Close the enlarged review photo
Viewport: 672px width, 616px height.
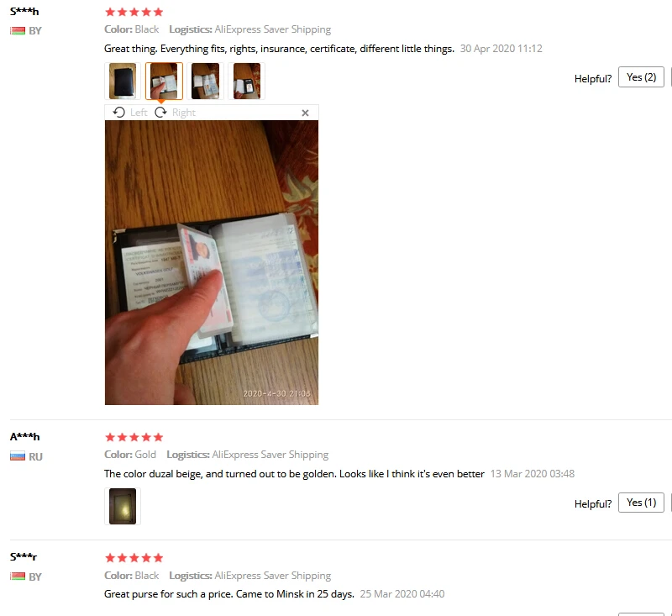click(x=305, y=113)
